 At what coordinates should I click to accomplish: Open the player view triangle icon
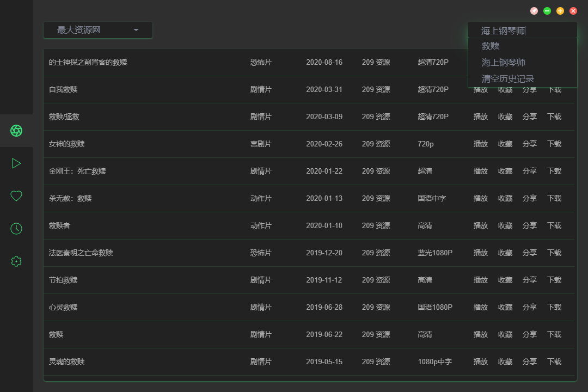click(x=16, y=163)
